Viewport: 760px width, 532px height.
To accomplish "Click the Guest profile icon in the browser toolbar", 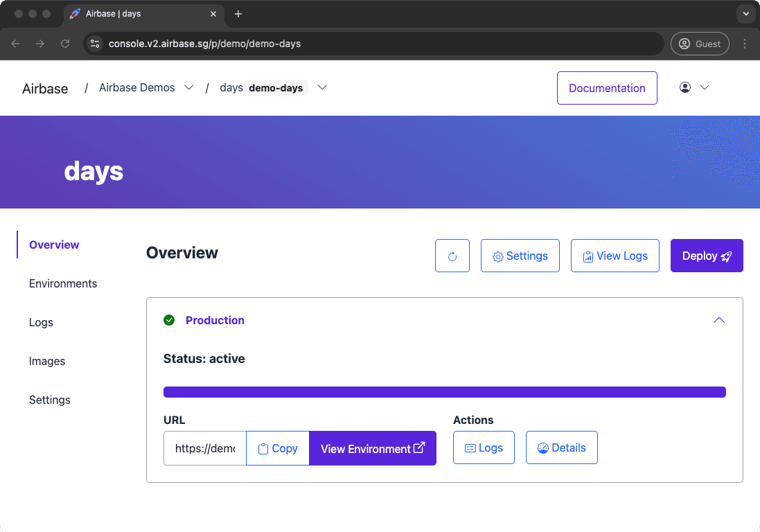I will point(685,44).
